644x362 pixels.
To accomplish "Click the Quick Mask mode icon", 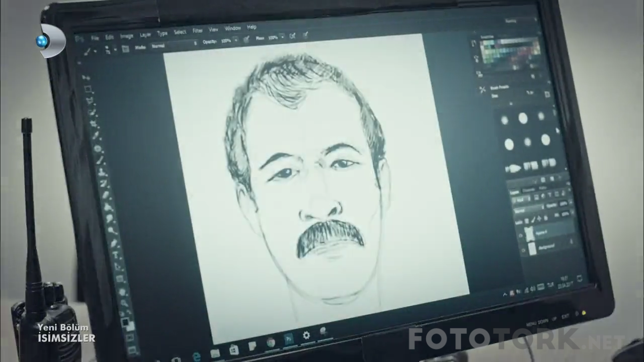I will point(130,337).
